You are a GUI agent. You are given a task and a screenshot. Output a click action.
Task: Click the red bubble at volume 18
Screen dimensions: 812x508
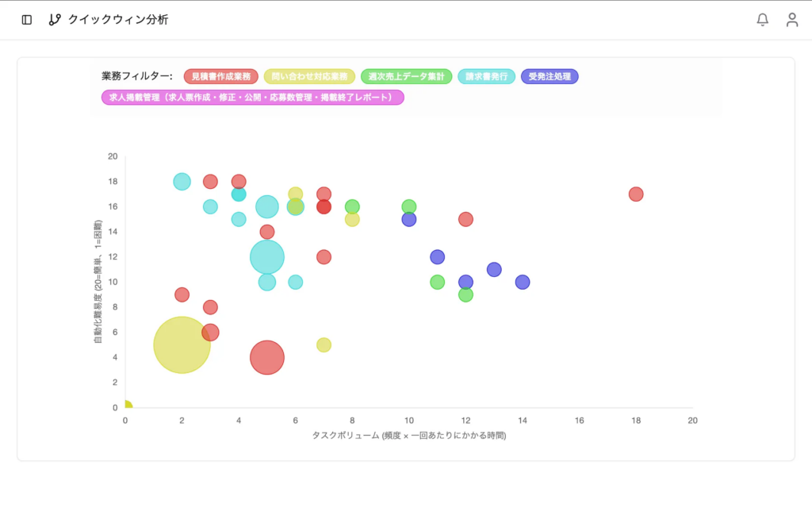click(636, 194)
